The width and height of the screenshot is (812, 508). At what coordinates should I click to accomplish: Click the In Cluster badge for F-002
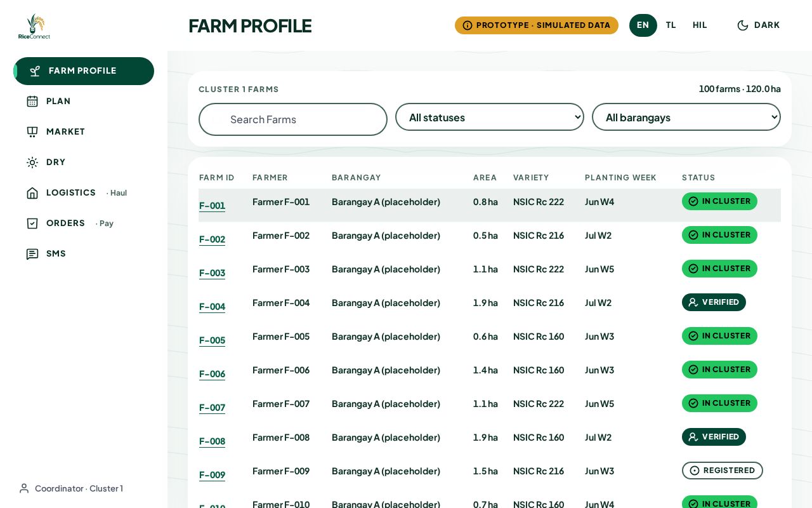719,235
